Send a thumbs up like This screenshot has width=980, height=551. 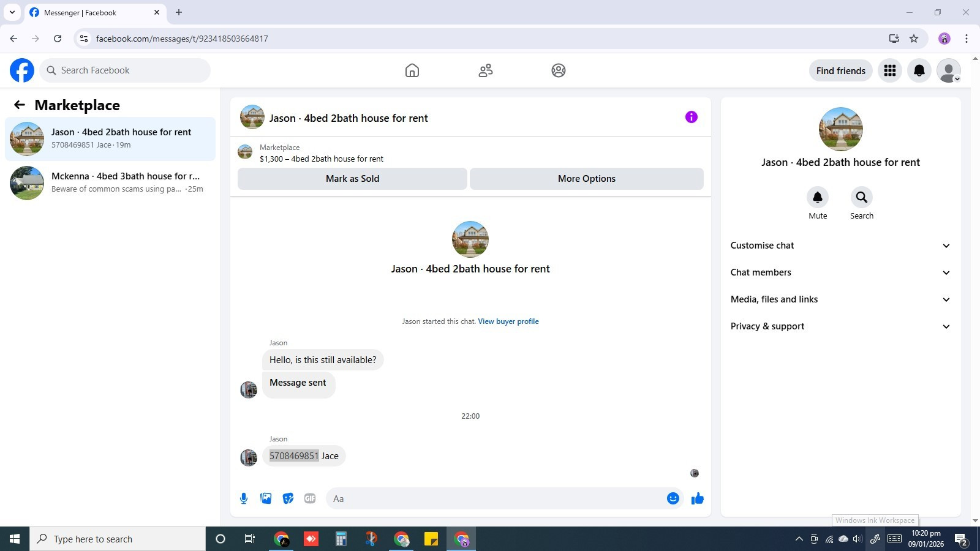pyautogui.click(x=698, y=498)
